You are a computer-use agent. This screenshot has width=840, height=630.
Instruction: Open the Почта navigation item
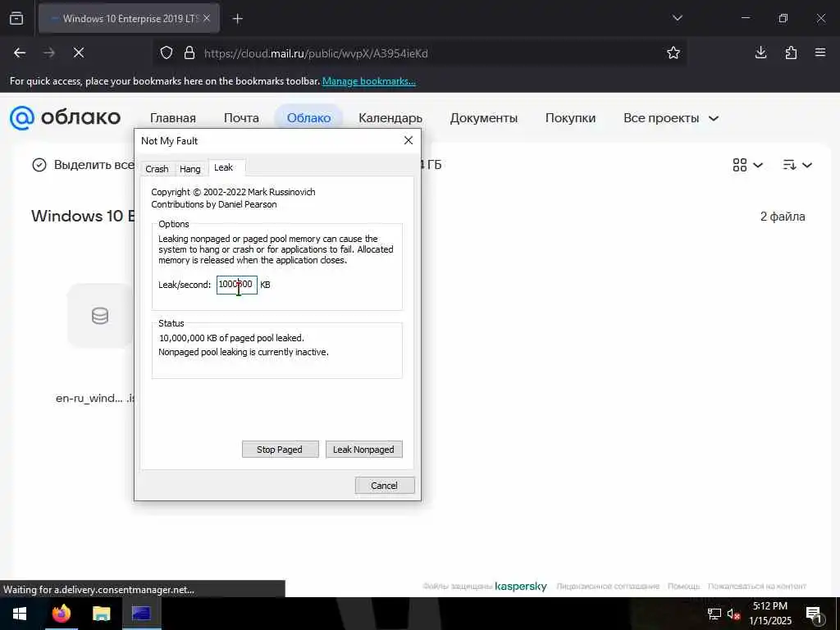[241, 118]
